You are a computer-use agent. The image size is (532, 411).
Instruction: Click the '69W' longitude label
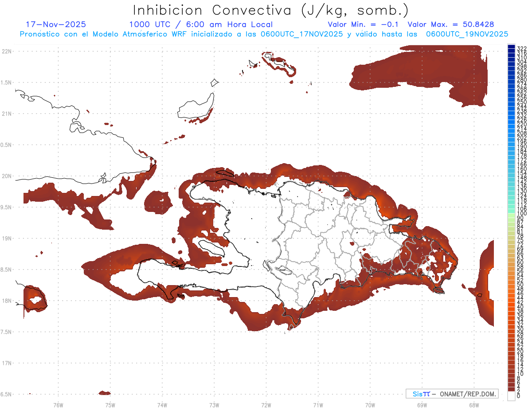click(422, 405)
